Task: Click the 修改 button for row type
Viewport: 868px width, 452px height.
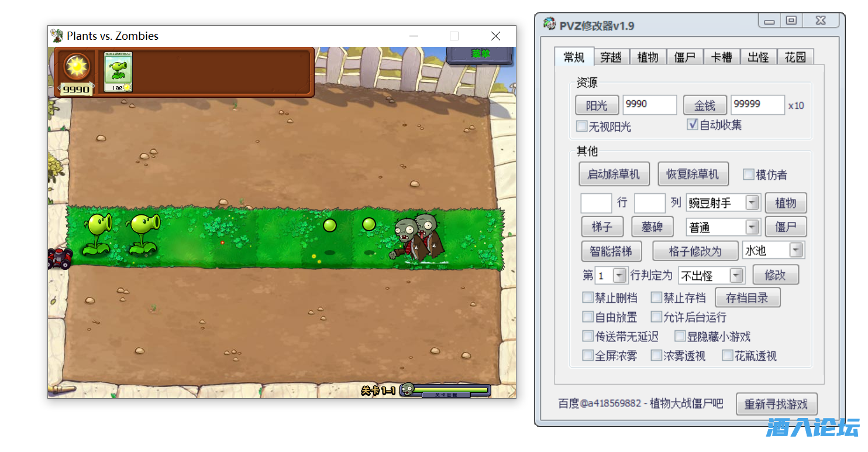Action: [775, 275]
